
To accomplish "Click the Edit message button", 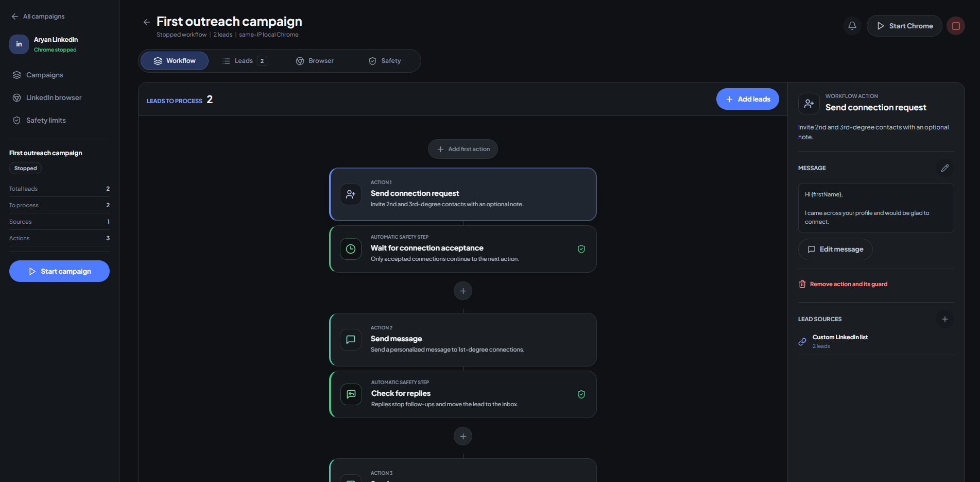I will [835, 250].
